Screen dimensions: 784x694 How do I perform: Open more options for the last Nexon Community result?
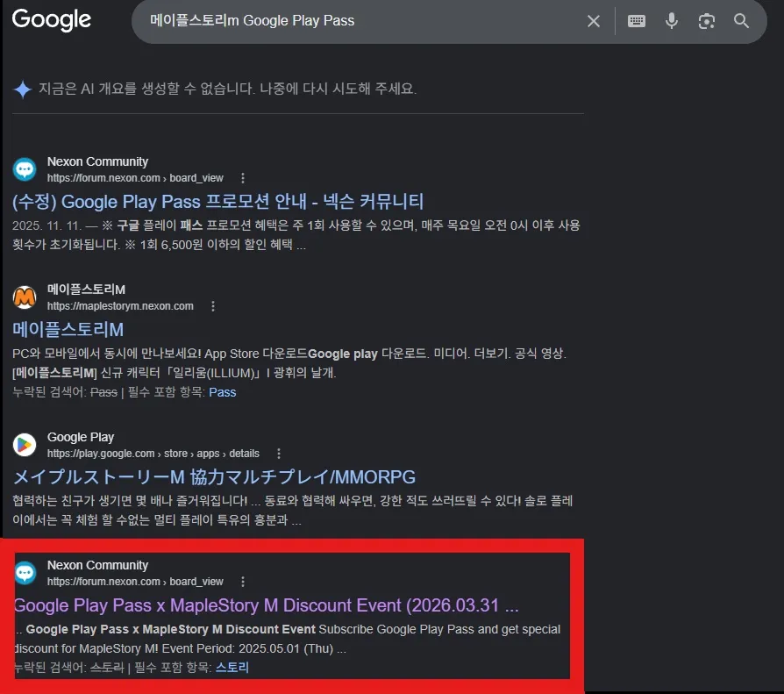coord(243,582)
